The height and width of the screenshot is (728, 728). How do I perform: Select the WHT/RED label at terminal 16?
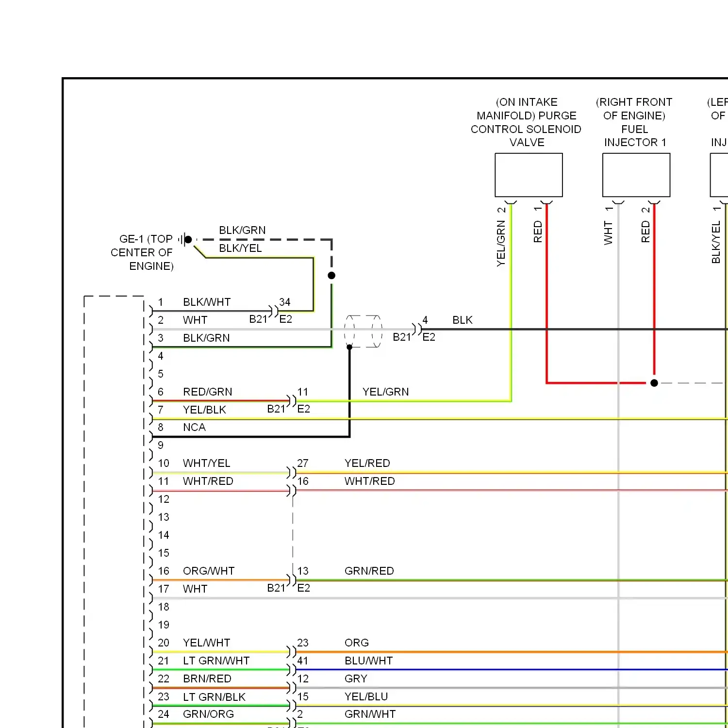[x=370, y=481]
